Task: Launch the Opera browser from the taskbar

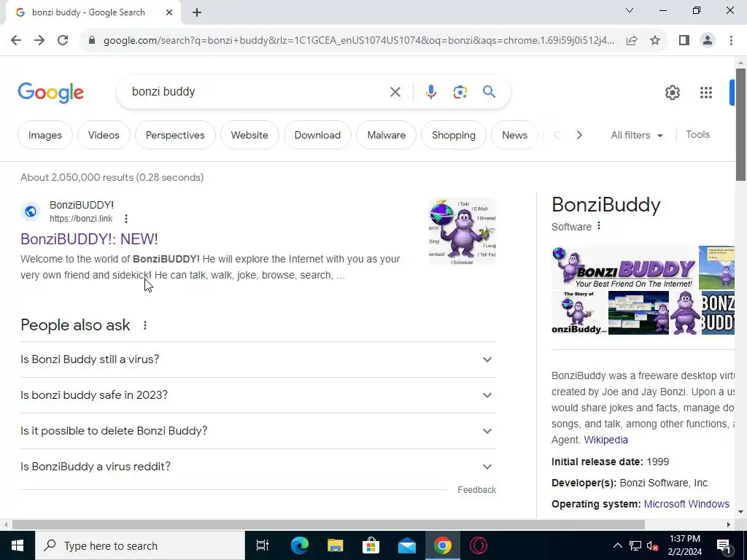Action: [x=479, y=545]
